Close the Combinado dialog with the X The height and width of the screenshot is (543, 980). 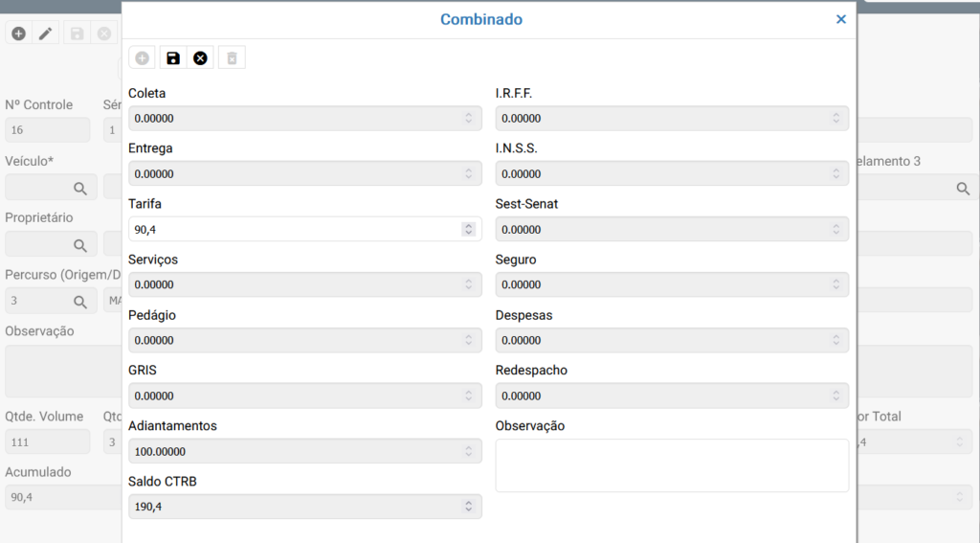click(x=841, y=19)
